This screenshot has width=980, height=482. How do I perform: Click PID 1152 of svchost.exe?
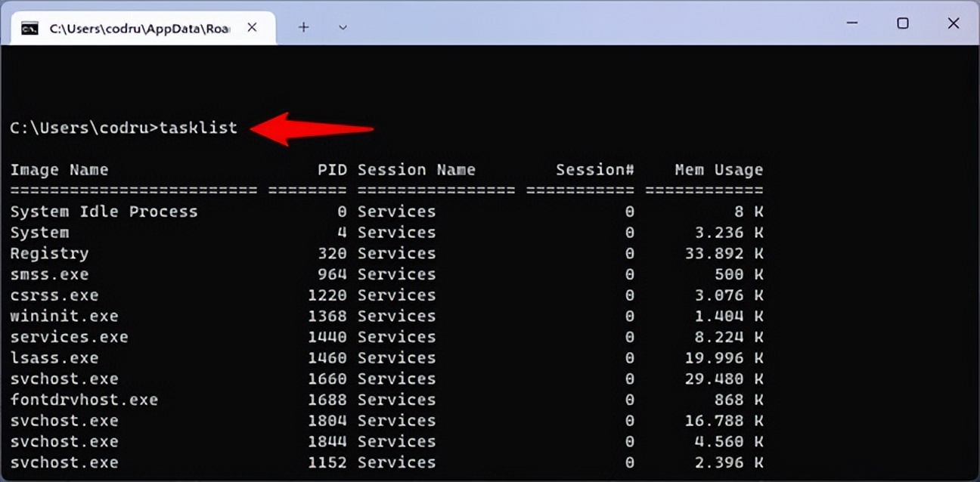pyautogui.click(x=327, y=462)
